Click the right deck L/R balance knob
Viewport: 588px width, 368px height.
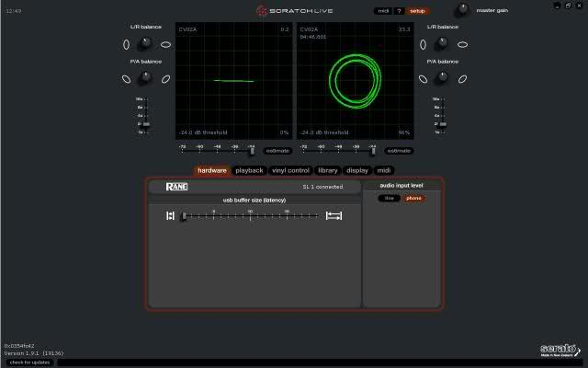pos(442,43)
